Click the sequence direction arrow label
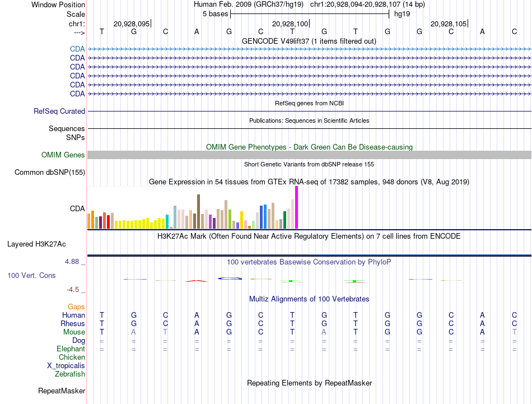 click(79, 32)
